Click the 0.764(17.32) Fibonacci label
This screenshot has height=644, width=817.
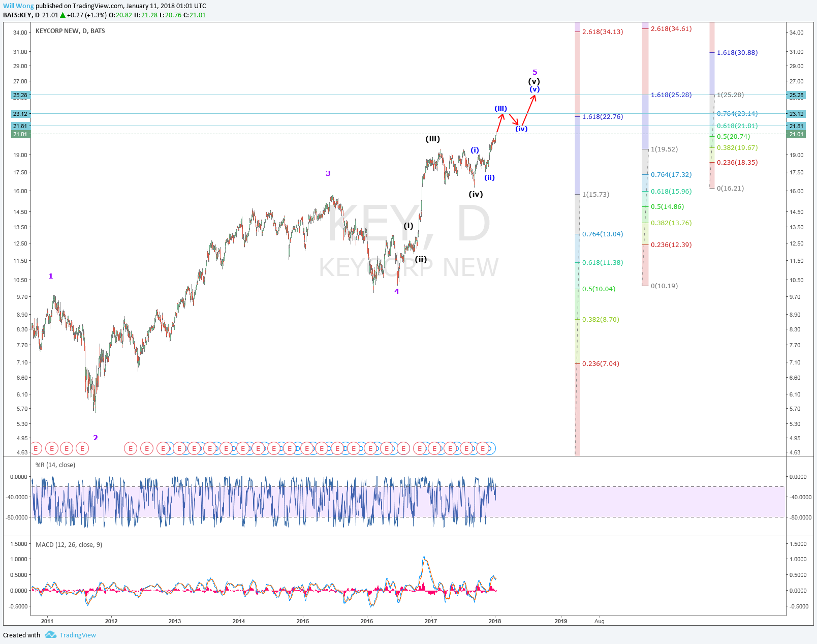tap(671, 175)
